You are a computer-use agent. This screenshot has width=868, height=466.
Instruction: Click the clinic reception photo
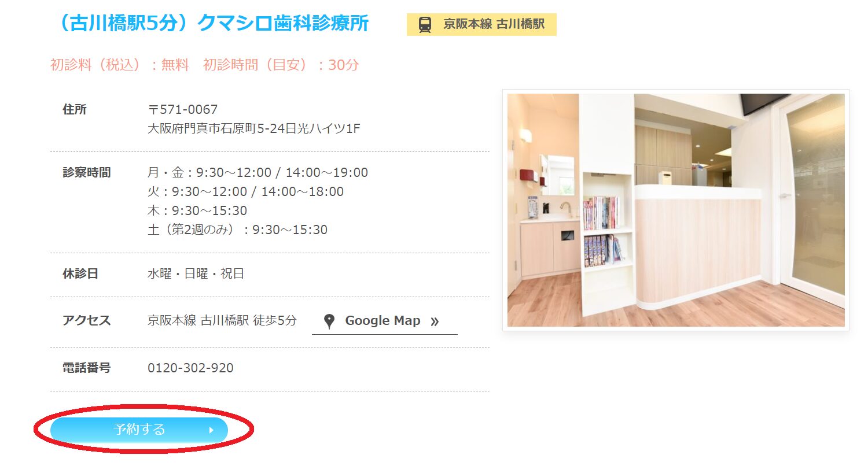(x=675, y=210)
